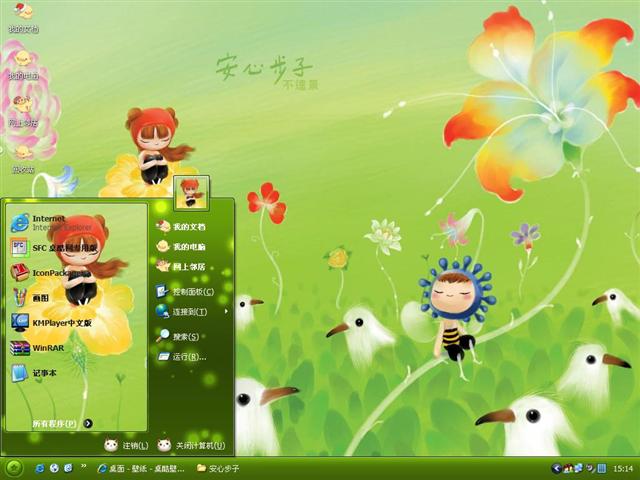
Task: Open 我的电脑 in Start menu right panel
Action: click(180, 247)
